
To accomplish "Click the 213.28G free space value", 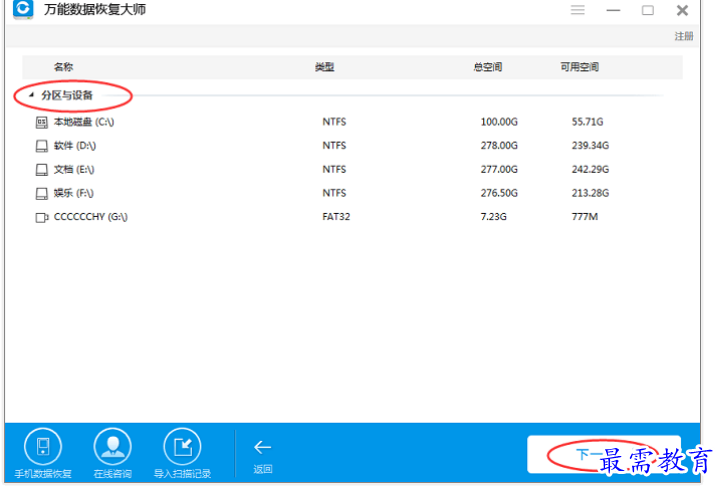I will [590, 193].
